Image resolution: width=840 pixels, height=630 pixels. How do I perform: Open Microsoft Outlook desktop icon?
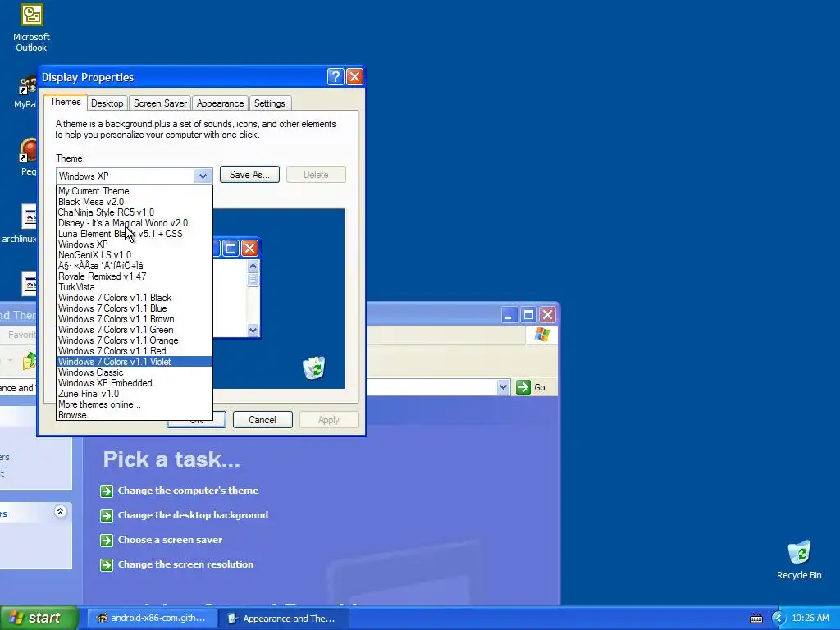coord(31,28)
